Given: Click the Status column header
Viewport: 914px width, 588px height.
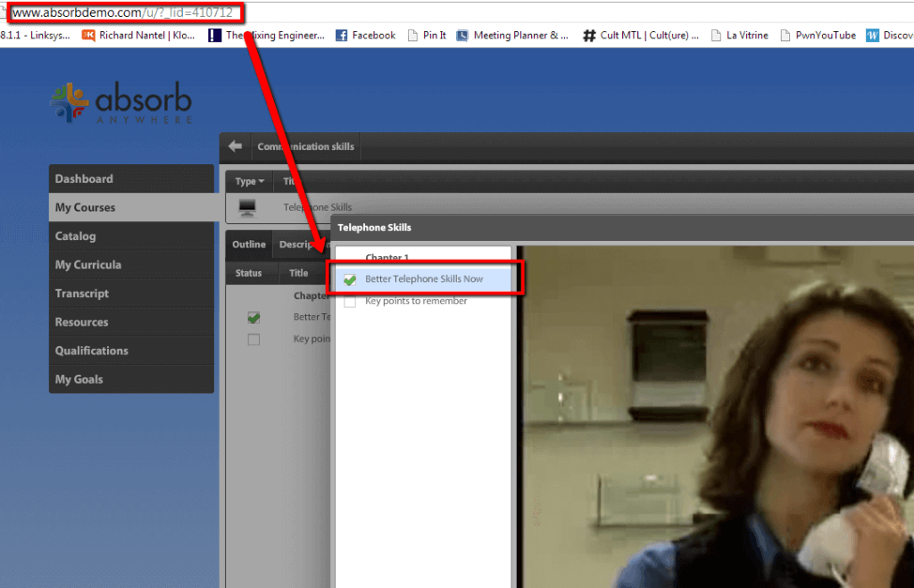Looking at the screenshot, I should (248, 273).
